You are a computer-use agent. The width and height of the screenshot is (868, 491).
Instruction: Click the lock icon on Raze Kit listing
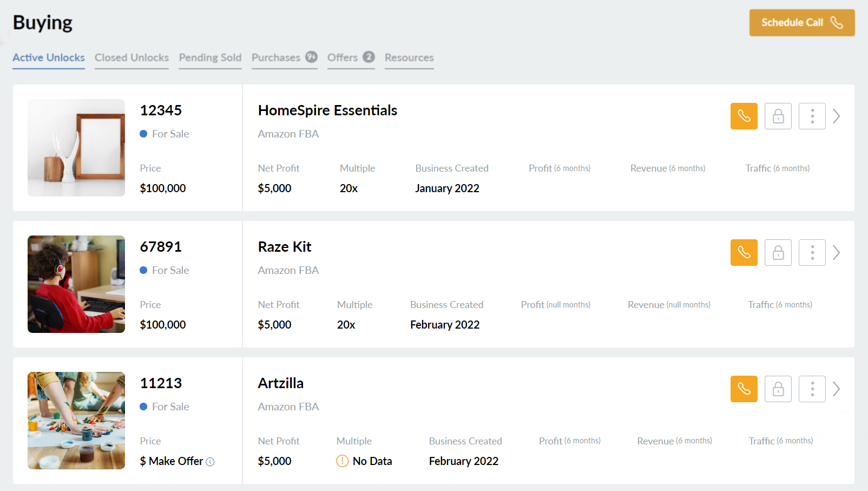pos(778,252)
